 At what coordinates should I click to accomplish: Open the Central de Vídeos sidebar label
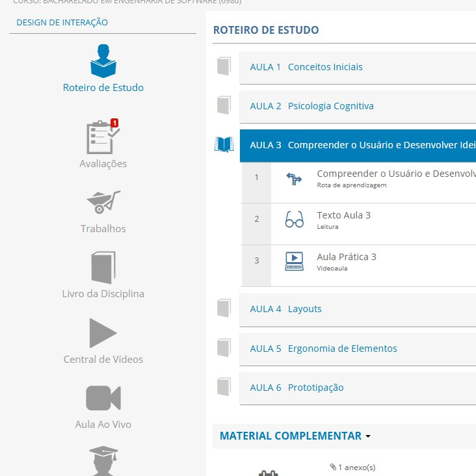click(103, 360)
